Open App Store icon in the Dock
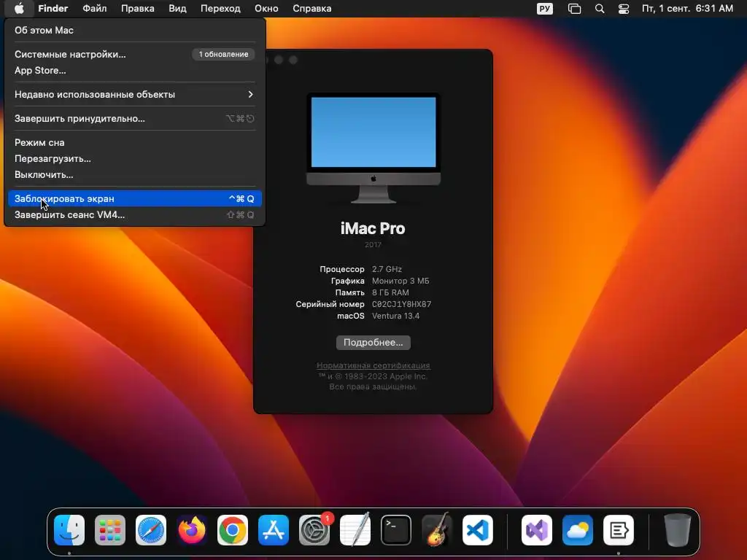Screen dimensions: 747x560 pos(274,529)
